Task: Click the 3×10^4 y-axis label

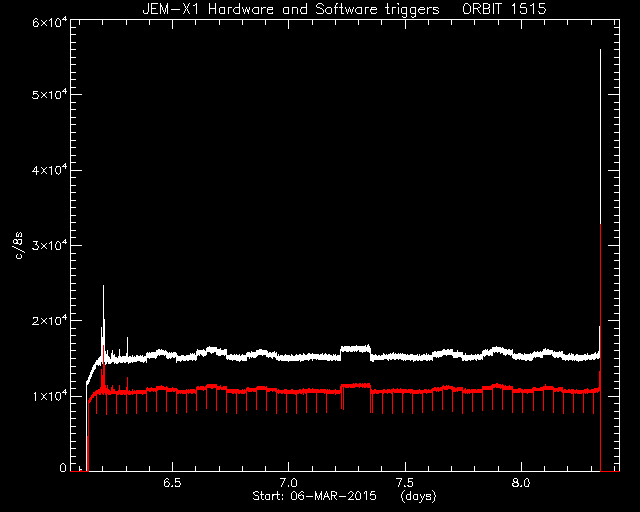Action: coord(49,245)
